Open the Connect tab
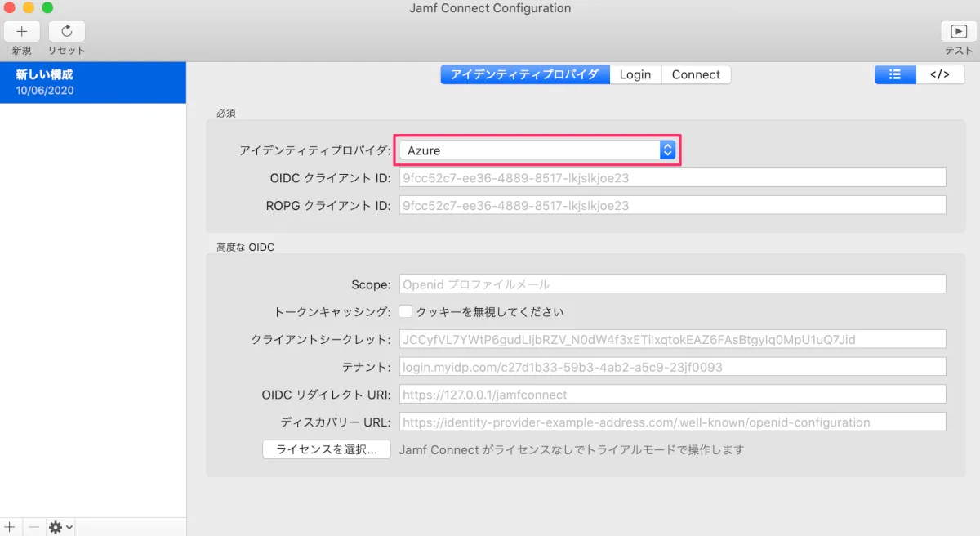This screenshot has width=980, height=536. click(x=696, y=74)
